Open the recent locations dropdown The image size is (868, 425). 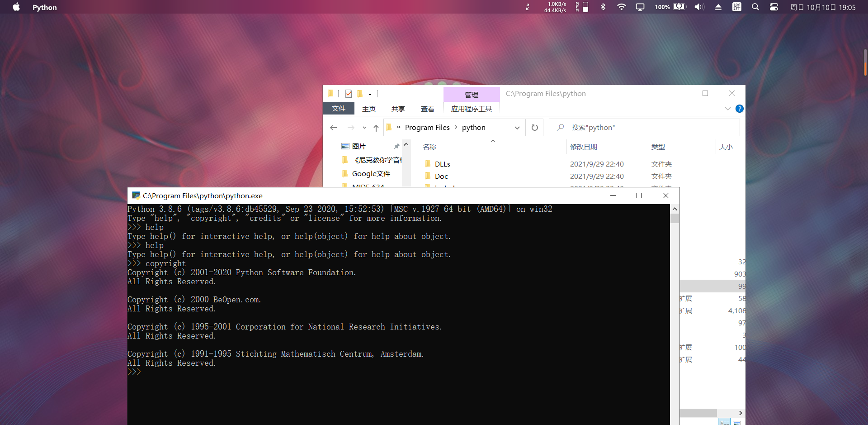pyautogui.click(x=364, y=128)
